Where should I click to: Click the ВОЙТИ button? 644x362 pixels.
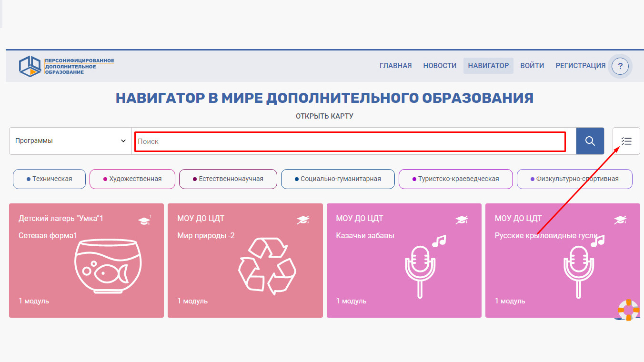click(x=532, y=66)
